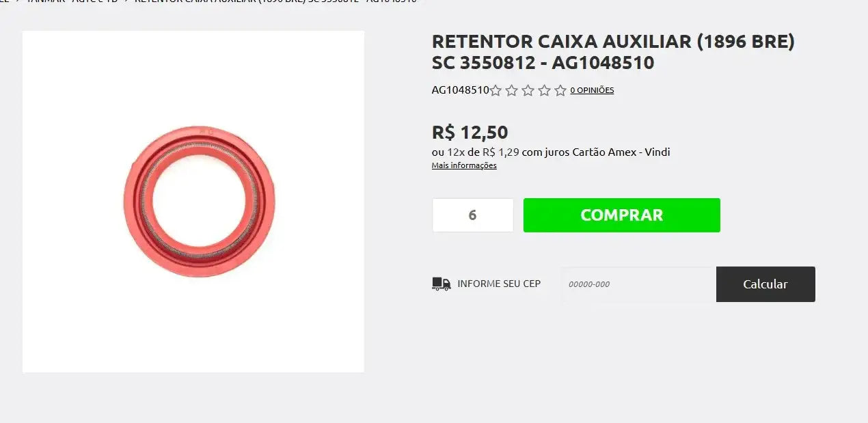Click the CEP postal code input
This screenshot has width=868, height=423.
click(638, 284)
